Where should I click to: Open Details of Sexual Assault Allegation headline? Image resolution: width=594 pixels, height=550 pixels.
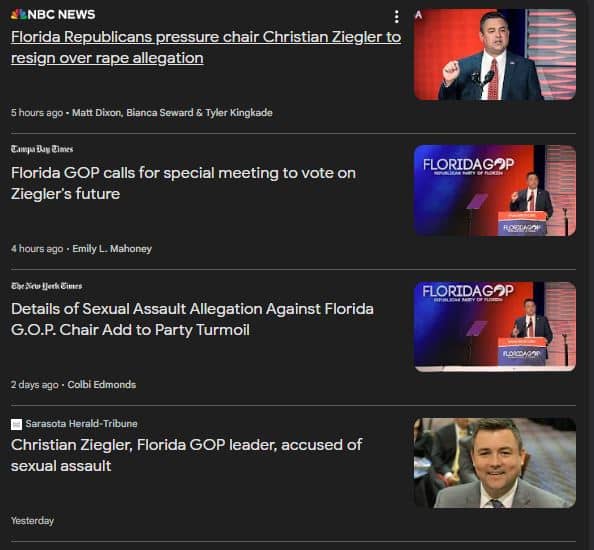tap(192, 319)
